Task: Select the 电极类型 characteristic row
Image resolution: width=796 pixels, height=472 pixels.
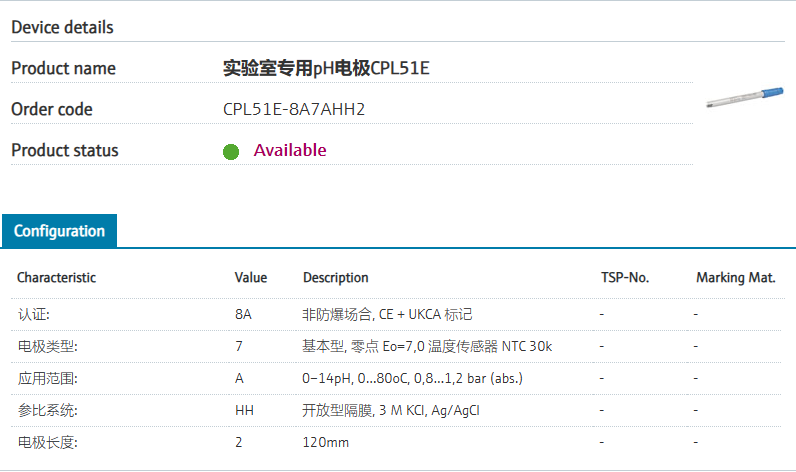Action: coord(47,346)
